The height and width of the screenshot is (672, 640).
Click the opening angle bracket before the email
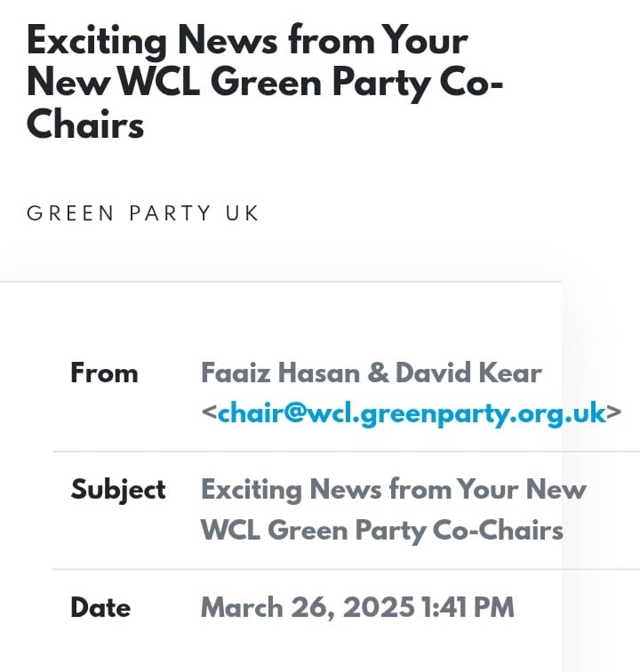point(209,412)
